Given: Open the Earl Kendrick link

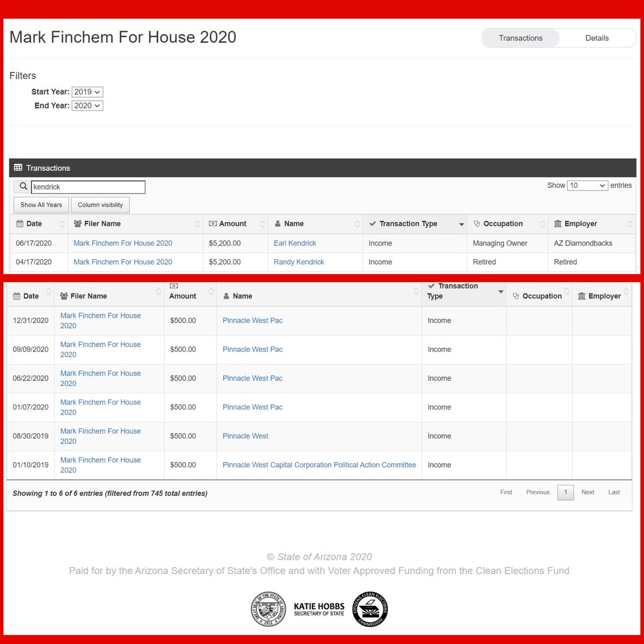Looking at the screenshot, I should click(295, 243).
